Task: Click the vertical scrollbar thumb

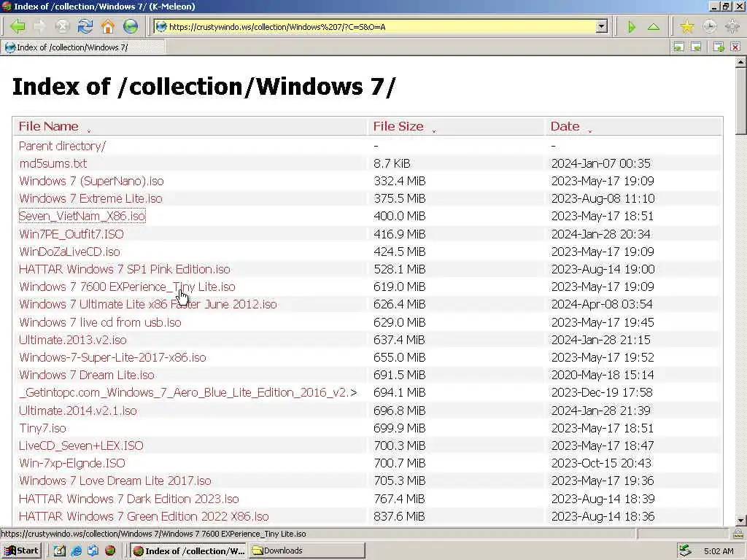Action: tap(741, 101)
